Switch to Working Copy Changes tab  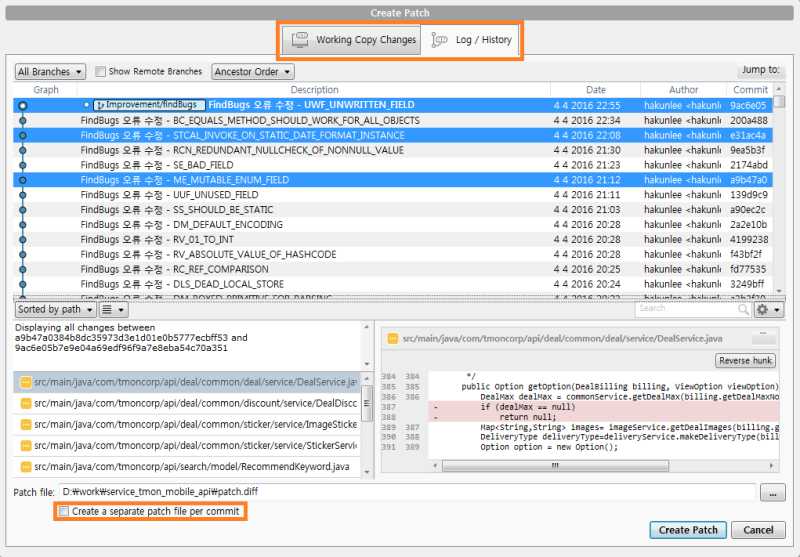352,40
